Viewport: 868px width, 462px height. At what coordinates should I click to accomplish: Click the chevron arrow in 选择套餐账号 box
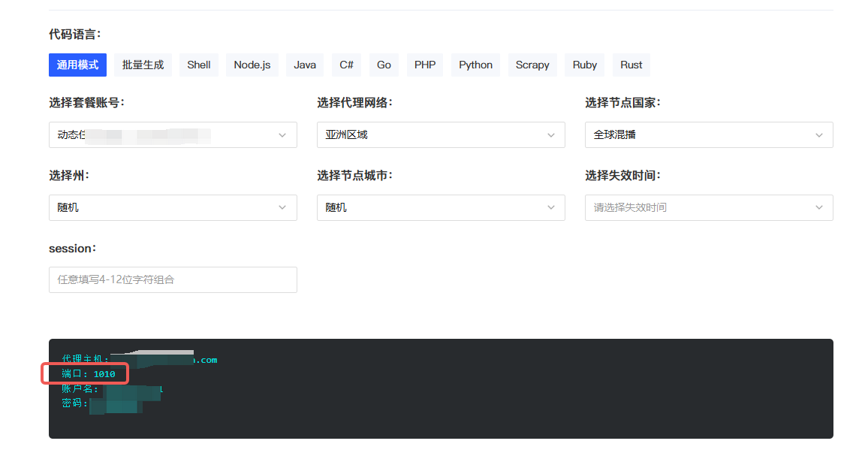[282, 135]
